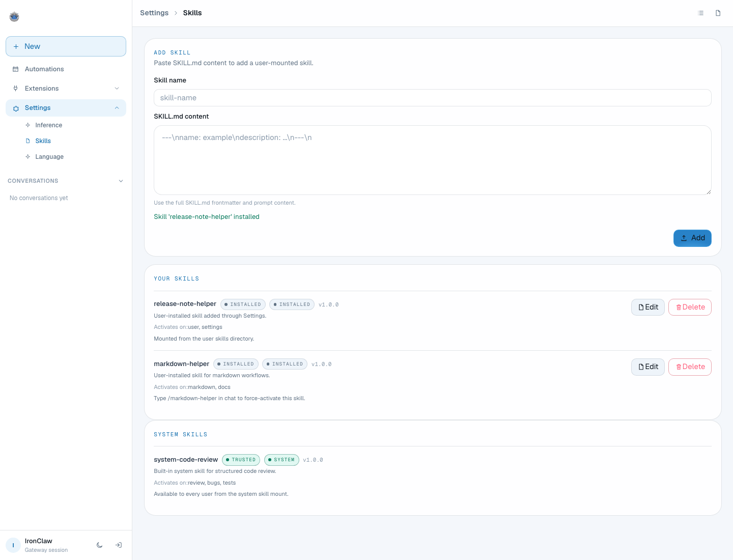
Task: Edit the markdown-helper skill
Action: [648, 367]
